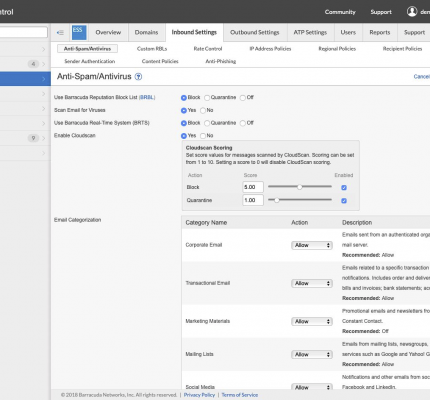Image resolution: width=430 pixels, height=400 pixels.
Task: Open Recipient Policies sub-tab
Action: [x=402, y=49]
